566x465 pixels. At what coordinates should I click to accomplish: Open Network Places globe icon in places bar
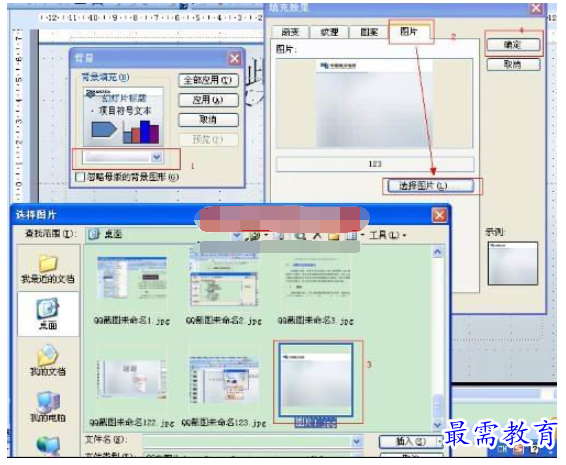pos(48,446)
